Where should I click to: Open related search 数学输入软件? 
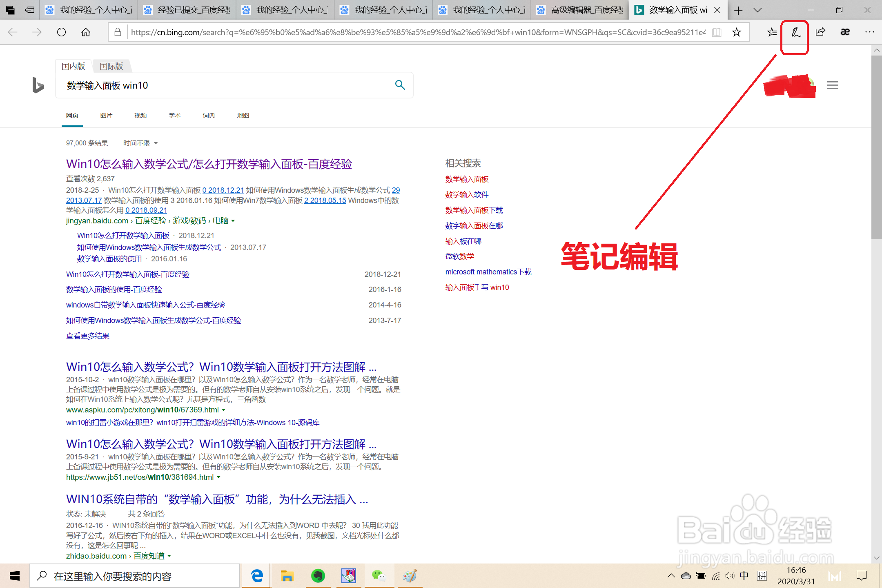click(467, 195)
